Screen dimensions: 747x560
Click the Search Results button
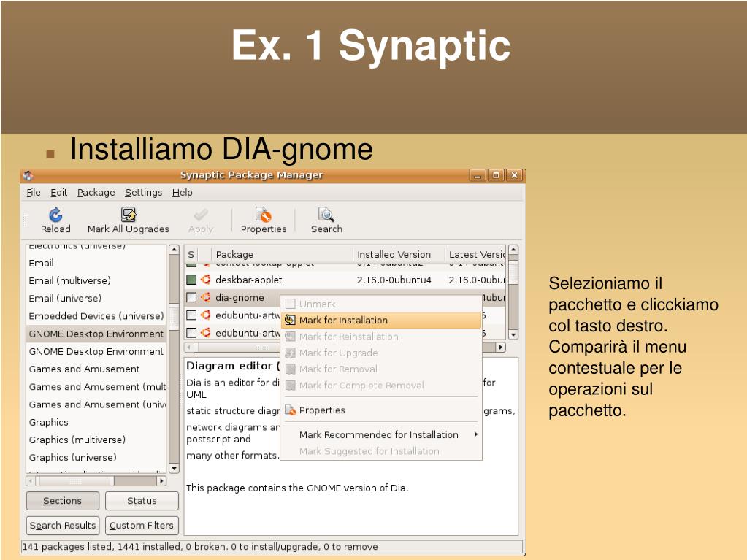[x=62, y=526]
